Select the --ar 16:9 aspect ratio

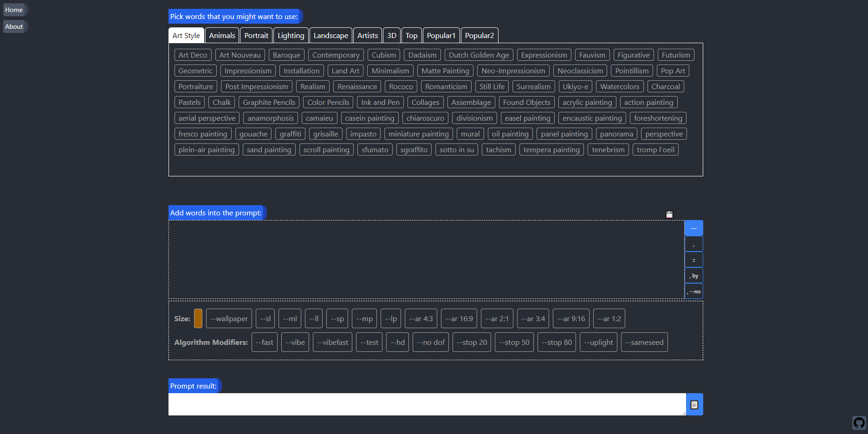pyautogui.click(x=459, y=318)
